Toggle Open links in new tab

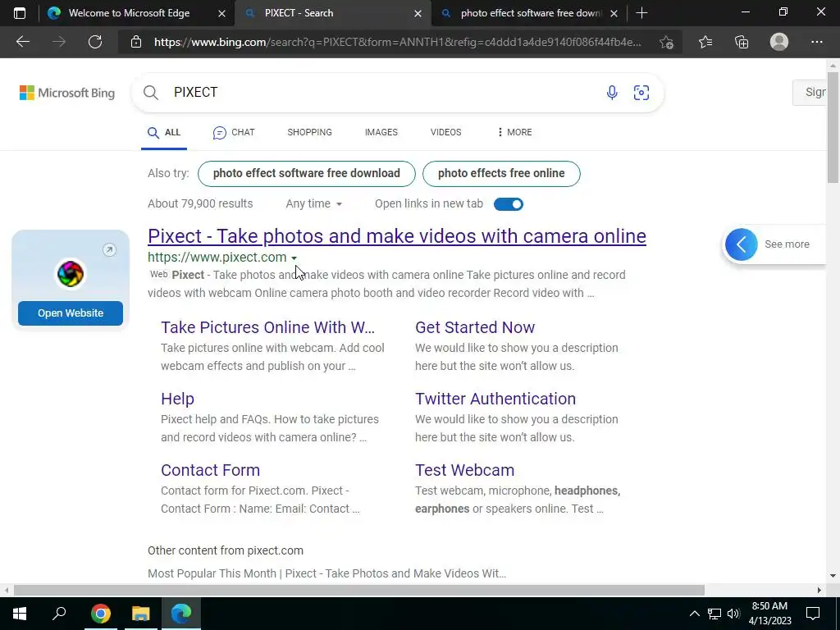pos(509,204)
